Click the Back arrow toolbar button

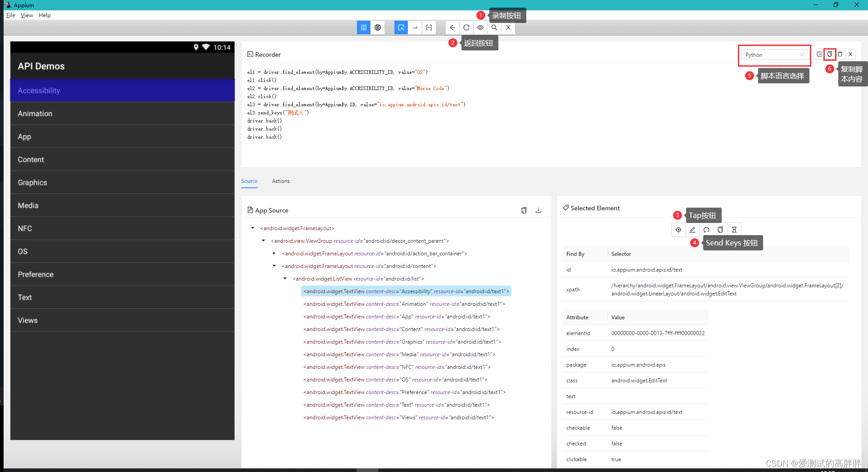point(452,27)
